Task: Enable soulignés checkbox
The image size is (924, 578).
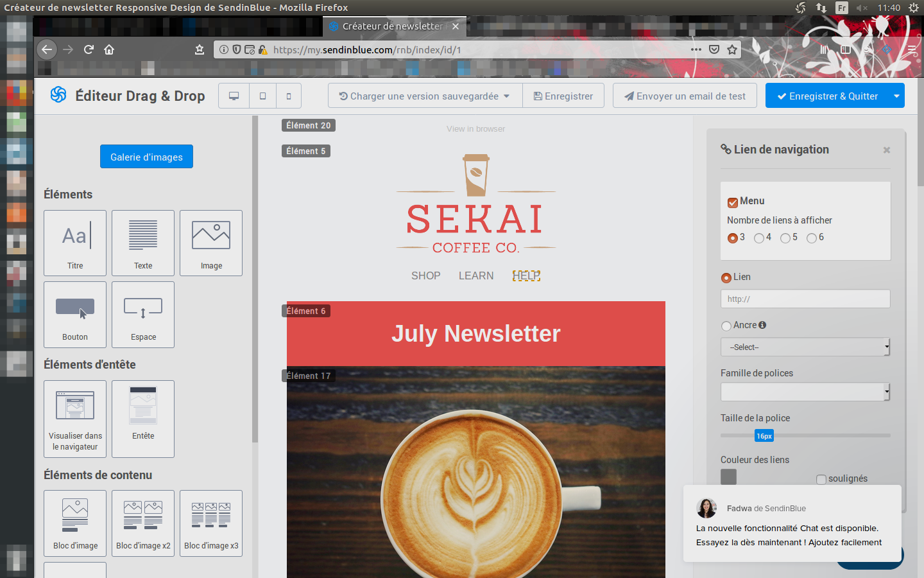Action: (x=821, y=479)
